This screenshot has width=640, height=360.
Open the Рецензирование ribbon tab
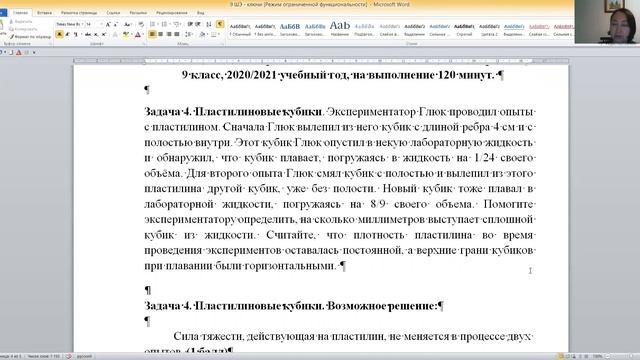171,13
